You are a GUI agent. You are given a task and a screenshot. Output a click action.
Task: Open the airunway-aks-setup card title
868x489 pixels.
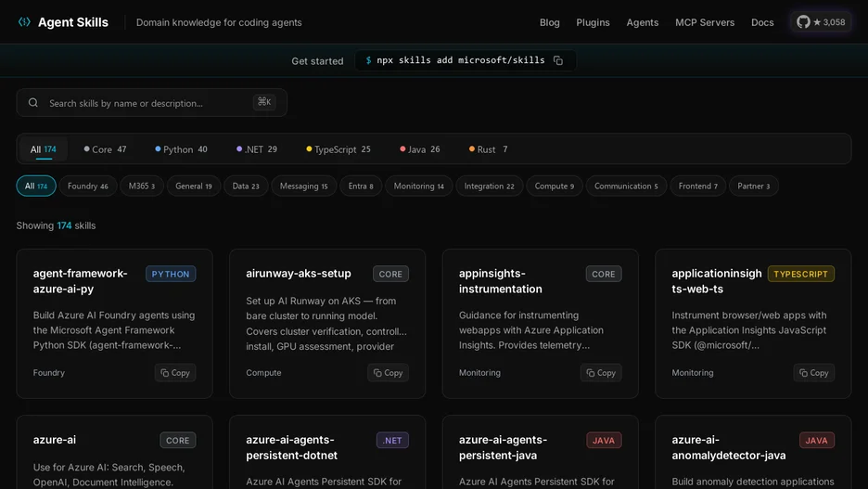point(299,274)
